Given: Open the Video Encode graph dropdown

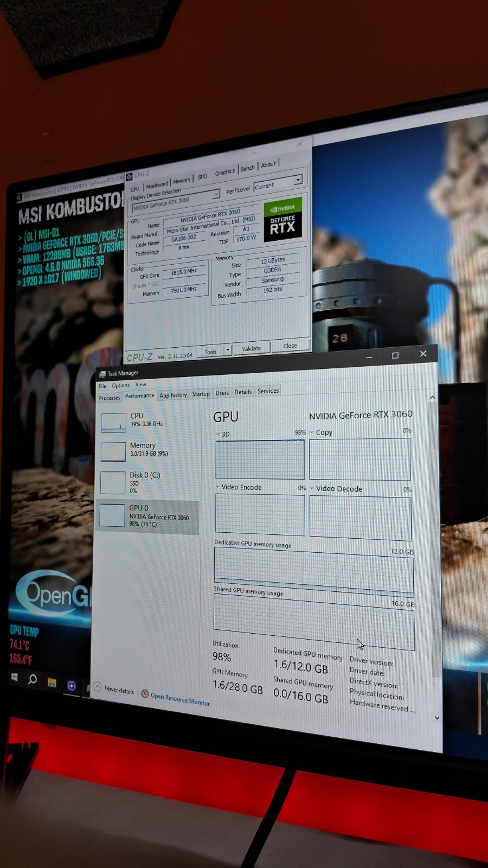Looking at the screenshot, I should (x=217, y=487).
